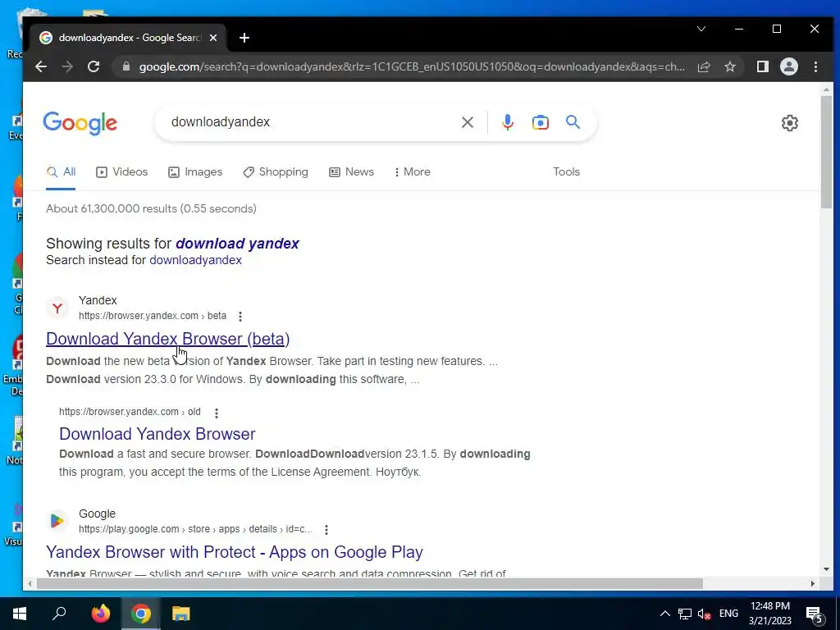Viewport: 840px width, 630px height.
Task: Click the Yandex Y favicon on first result
Action: pos(57,308)
